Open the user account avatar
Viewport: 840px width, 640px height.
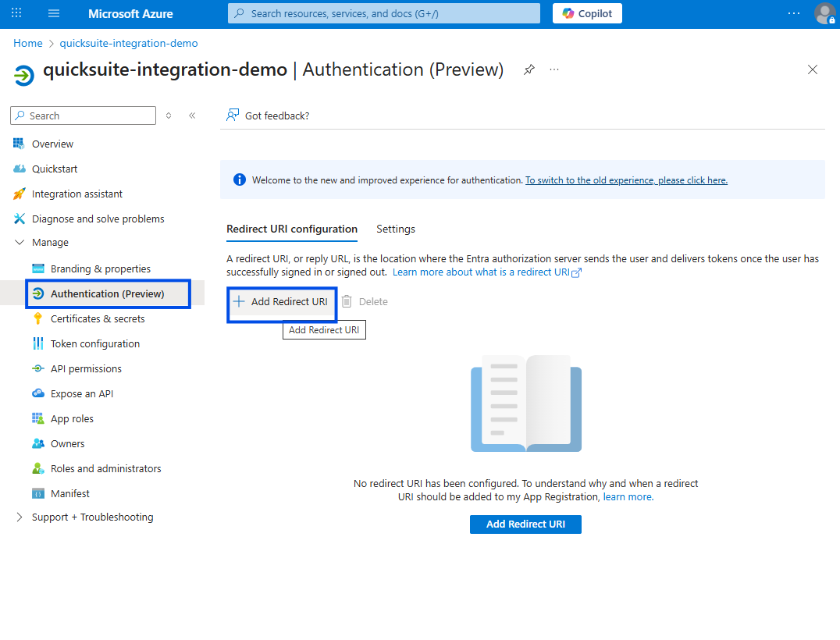(x=824, y=13)
